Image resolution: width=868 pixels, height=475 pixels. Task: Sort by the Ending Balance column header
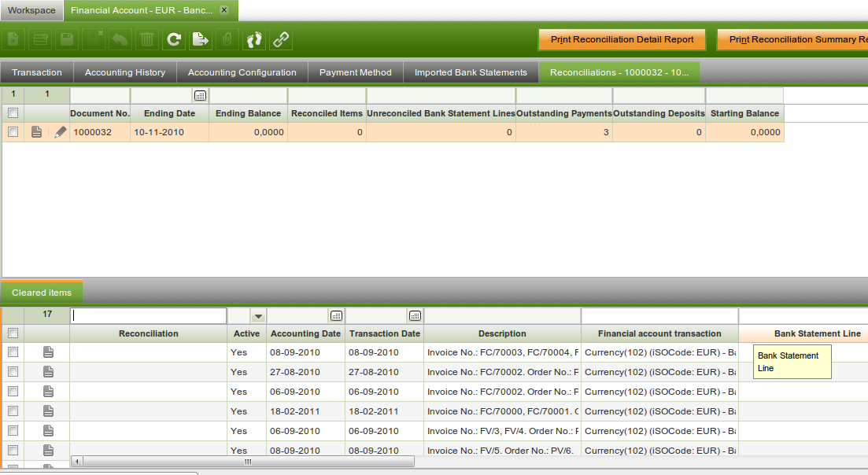click(x=248, y=112)
